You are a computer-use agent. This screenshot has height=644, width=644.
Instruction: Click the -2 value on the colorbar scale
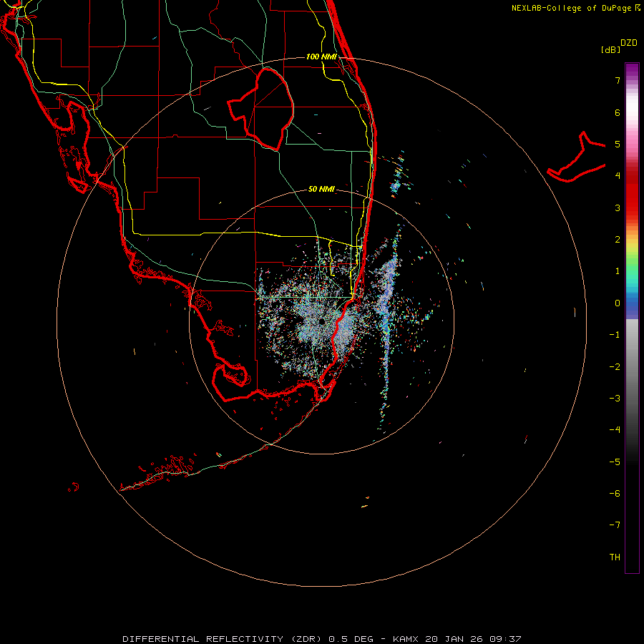[x=615, y=367]
